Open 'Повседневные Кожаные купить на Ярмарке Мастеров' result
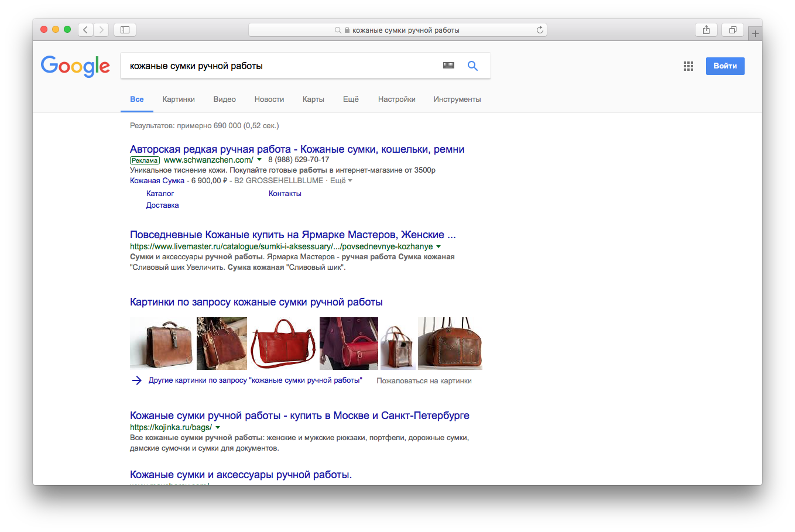The image size is (795, 532). pyautogui.click(x=293, y=235)
